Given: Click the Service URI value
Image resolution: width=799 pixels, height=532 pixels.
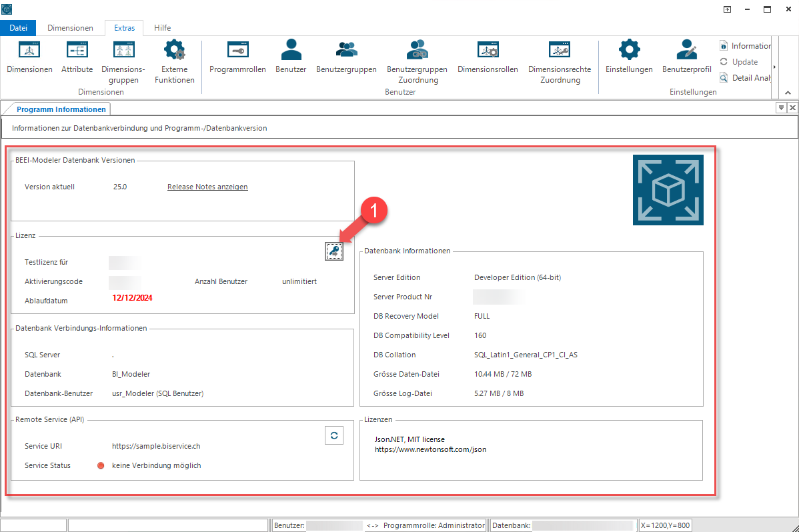Looking at the screenshot, I should click(x=156, y=446).
